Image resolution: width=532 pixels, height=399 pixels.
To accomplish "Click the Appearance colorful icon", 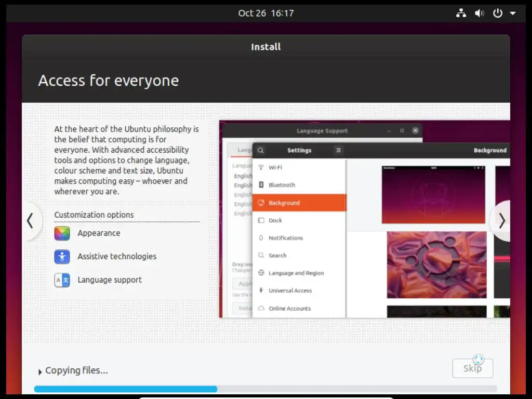I will pyautogui.click(x=62, y=233).
